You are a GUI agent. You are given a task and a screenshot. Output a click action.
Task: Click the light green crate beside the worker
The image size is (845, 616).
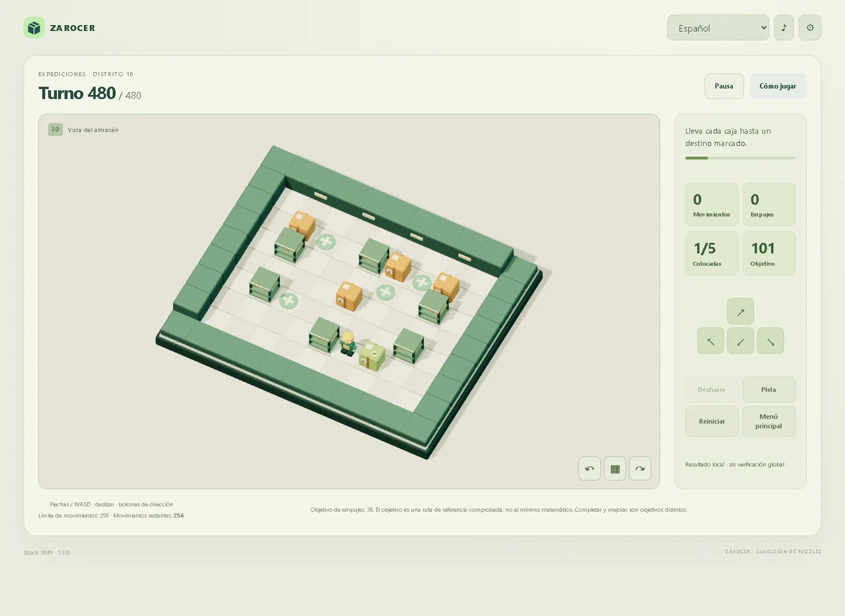coord(372,356)
